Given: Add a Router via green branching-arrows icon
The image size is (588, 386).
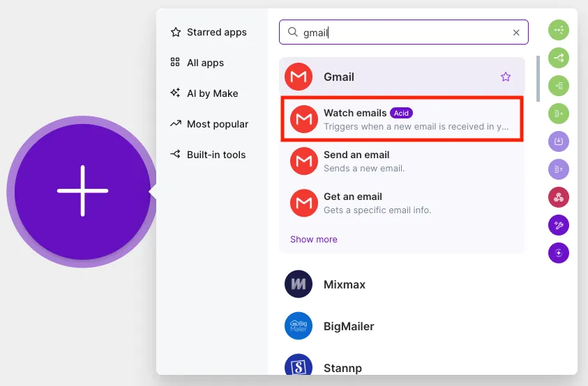Looking at the screenshot, I should pyautogui.click(x=559, y=58).
